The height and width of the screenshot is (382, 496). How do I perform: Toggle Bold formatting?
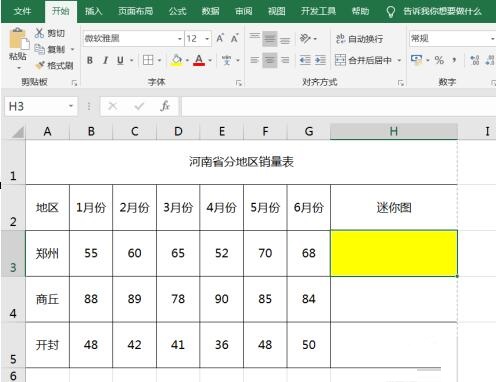tap(90, 60)
